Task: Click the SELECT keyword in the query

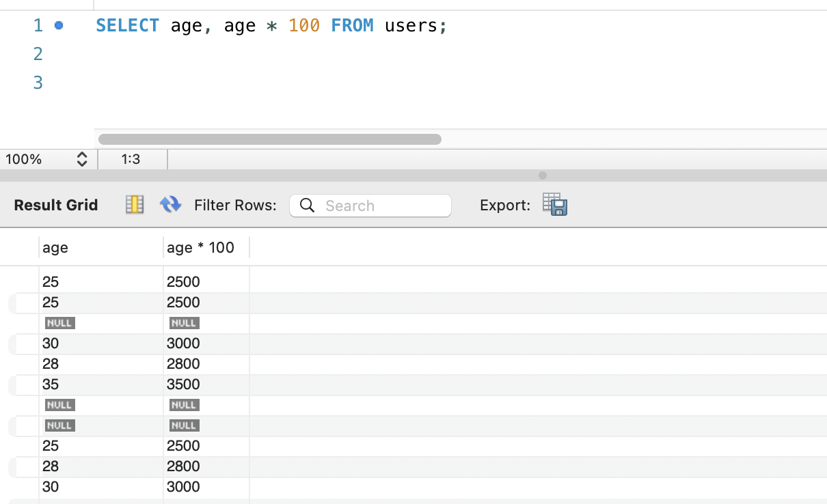Action: (127, 26)
